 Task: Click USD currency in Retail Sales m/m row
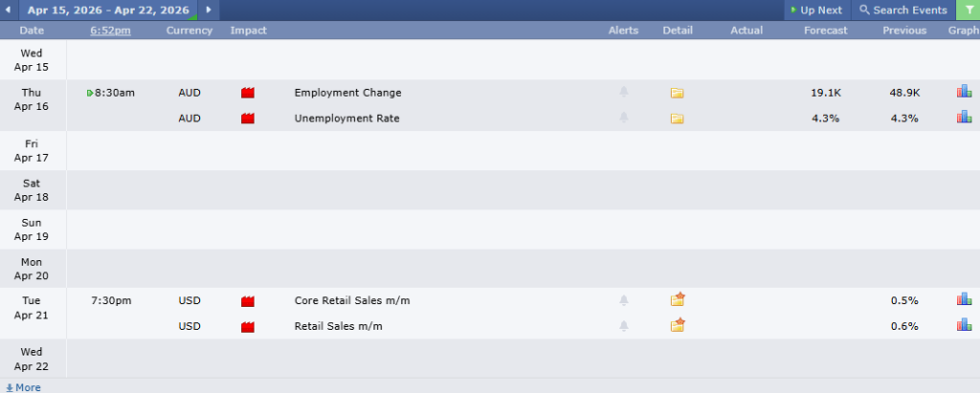click(x=189, y=326)
